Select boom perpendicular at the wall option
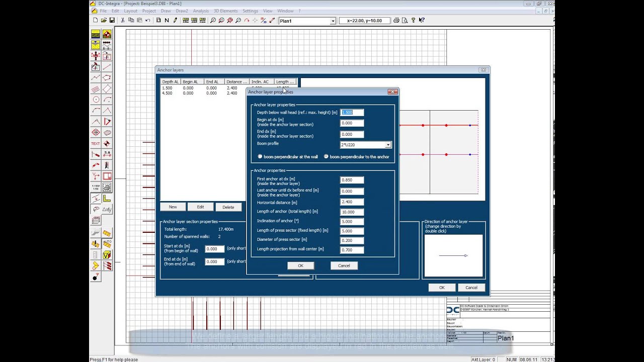 coord(260,157)
